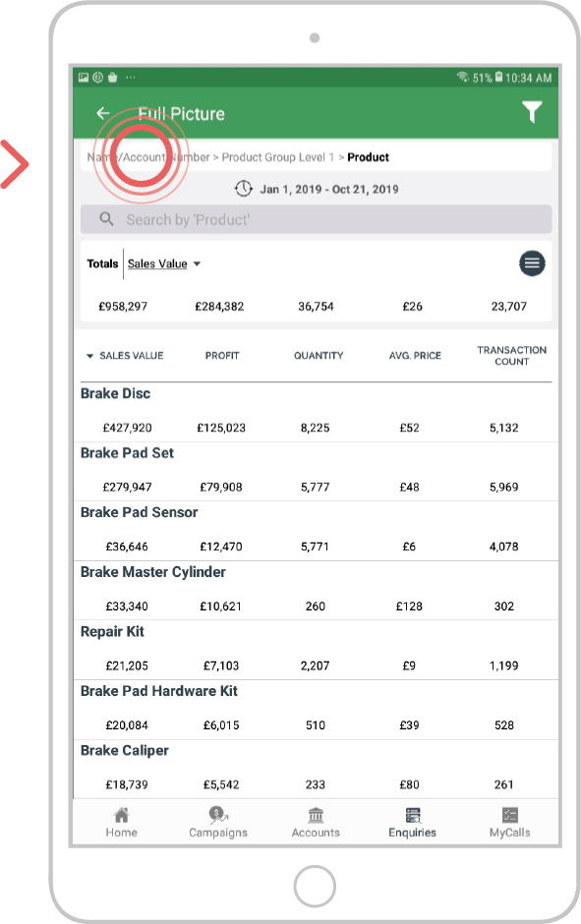Sort by Profit column header
The height and width of the screenshot is (924, 581).
tap(222, 355)
